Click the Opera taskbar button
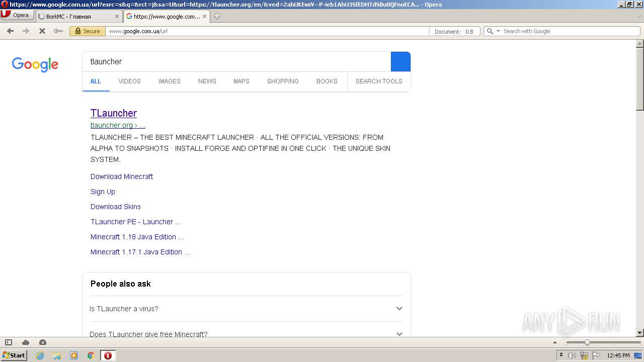Image resolution: width=644 pixels, height=362 pixels. [x=108, y=355]
